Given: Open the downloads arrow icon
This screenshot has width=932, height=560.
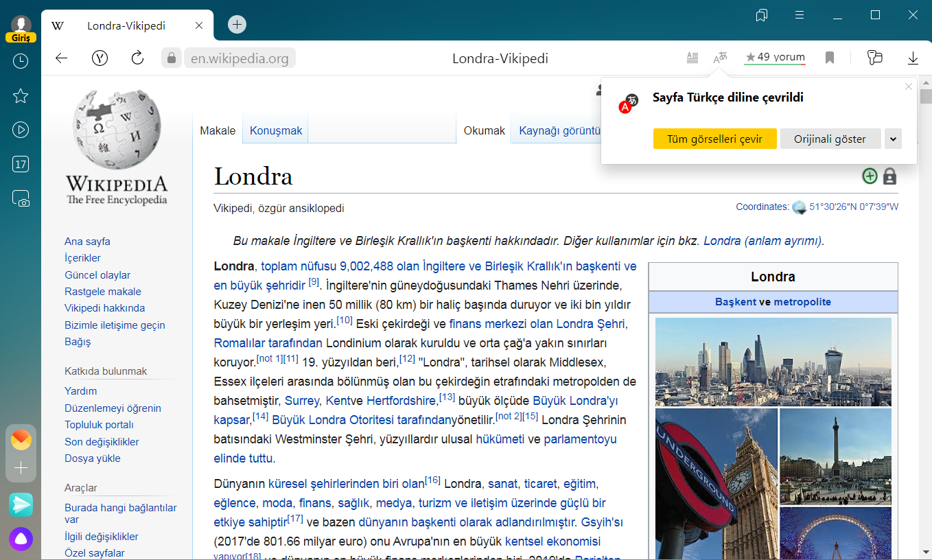Looking at the screenshot, I should click(x=913, y=58).
